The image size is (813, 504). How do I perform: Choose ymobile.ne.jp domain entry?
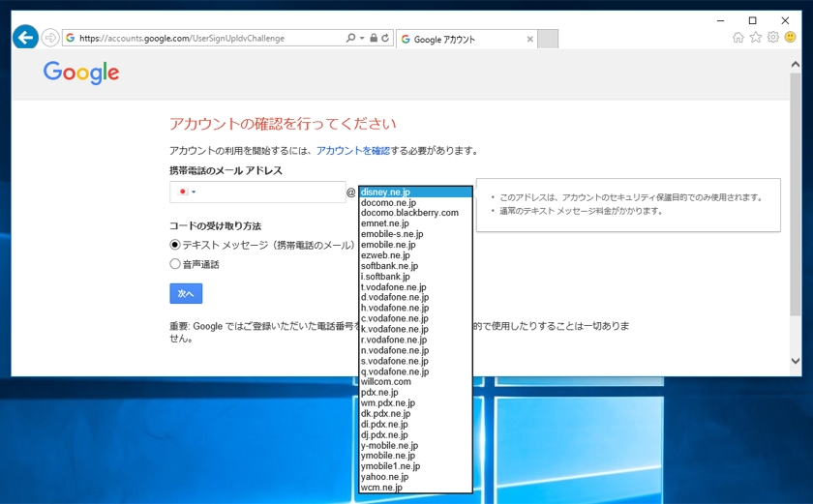click(x=415, y=456)
